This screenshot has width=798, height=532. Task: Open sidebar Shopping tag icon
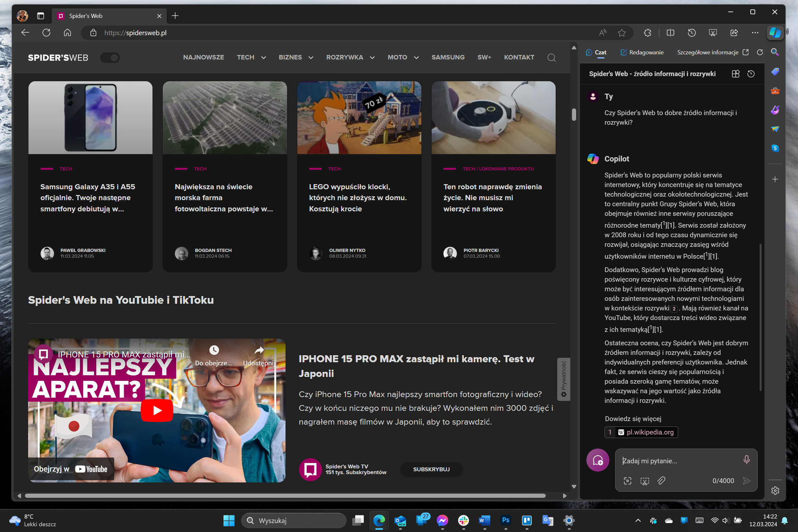pyautogui.click(x=775, y=71)
